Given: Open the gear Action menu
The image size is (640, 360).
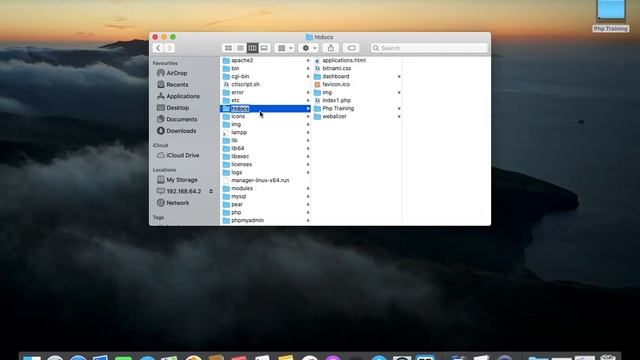Looking at the screenshot, I should (x=309, y=48).
